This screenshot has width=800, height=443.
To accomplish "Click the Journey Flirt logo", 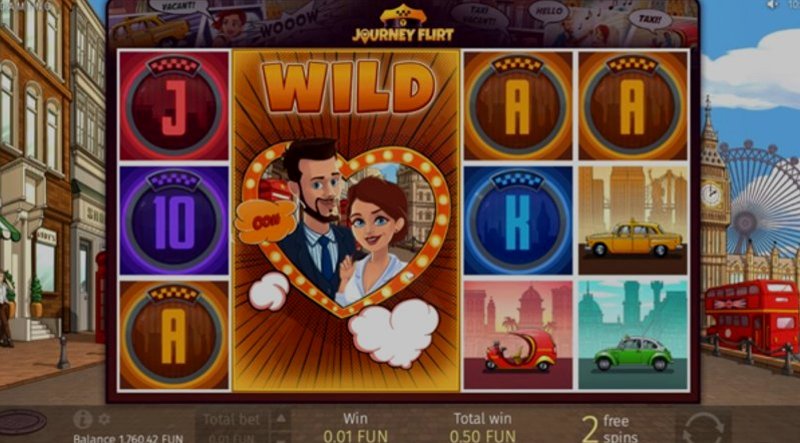I will pos(403,24).
